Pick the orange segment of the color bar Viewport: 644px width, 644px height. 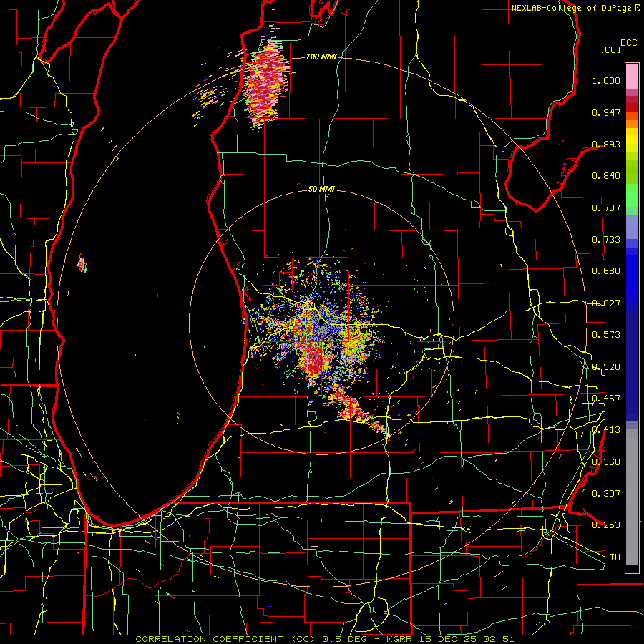(632, 120)
